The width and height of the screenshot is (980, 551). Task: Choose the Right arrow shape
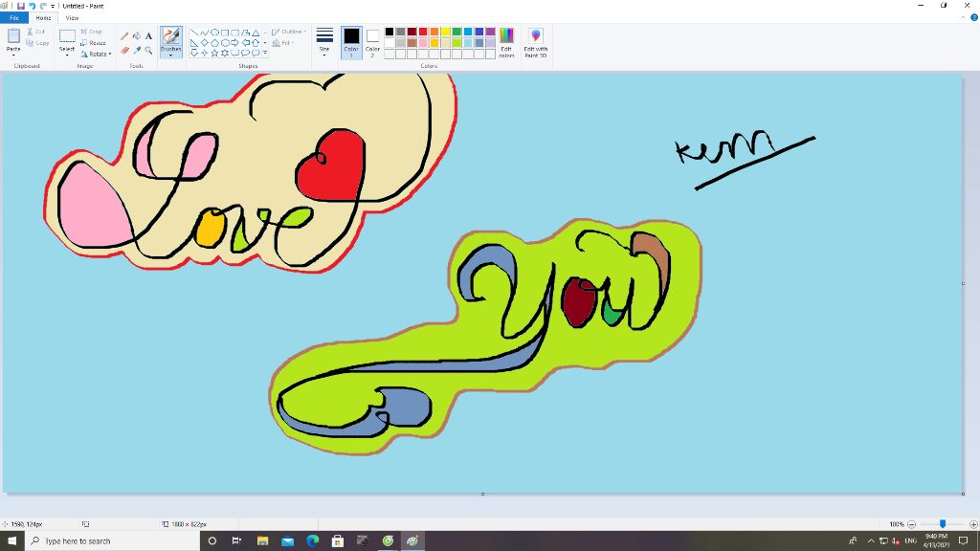pyautogui.click(x=235, y=42)
